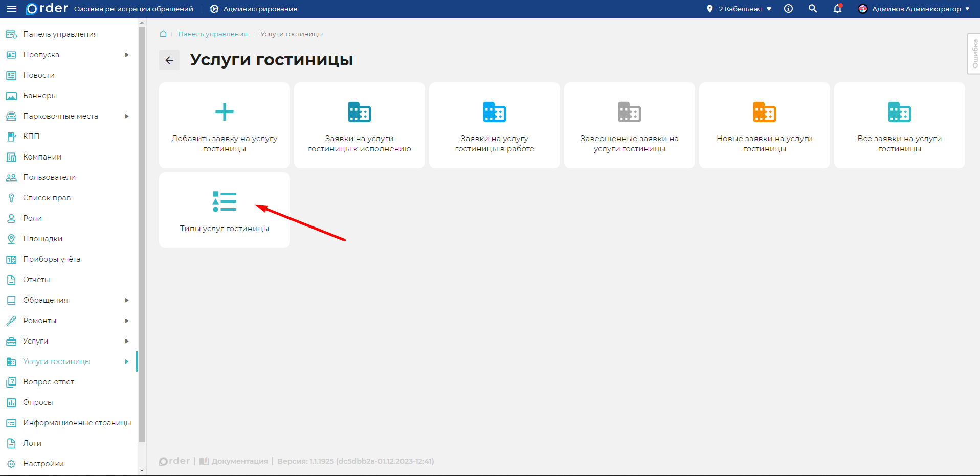Open Настройки in the sidebar
The height and width of the screenshot is (476, 980).
[43, 464]
